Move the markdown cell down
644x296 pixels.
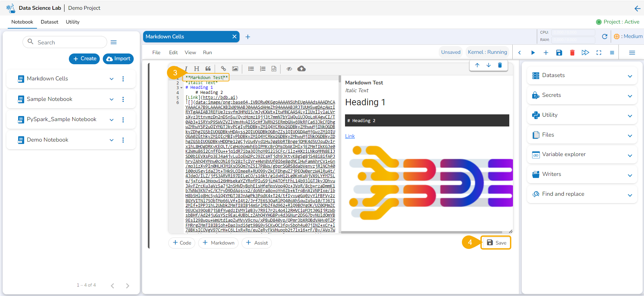pos(488,65)
